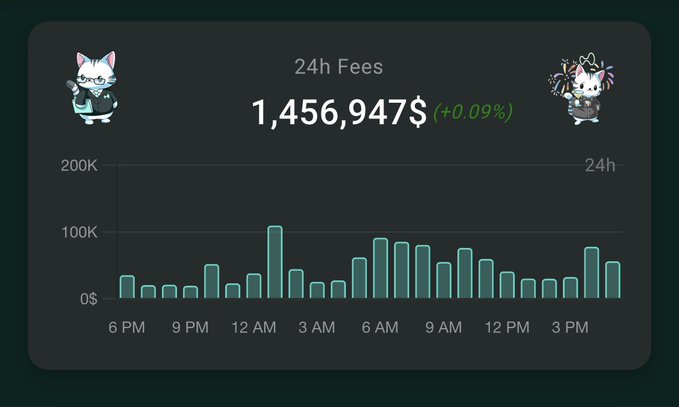The width and height of the screenshot is (679, 407).
Task: Select the bar directly above 3 AM
Action: tap(317, 291)
